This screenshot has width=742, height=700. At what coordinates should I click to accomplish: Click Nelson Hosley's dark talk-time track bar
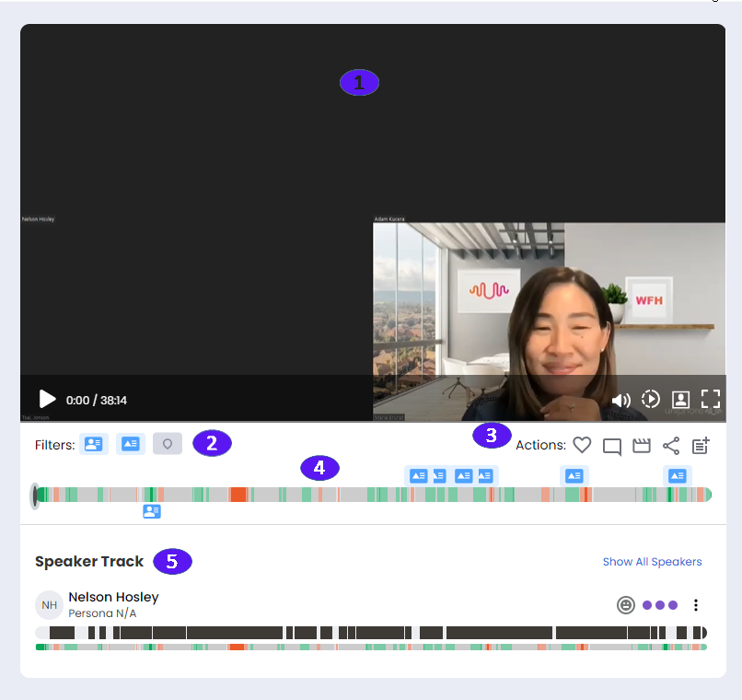coord(371,633)
